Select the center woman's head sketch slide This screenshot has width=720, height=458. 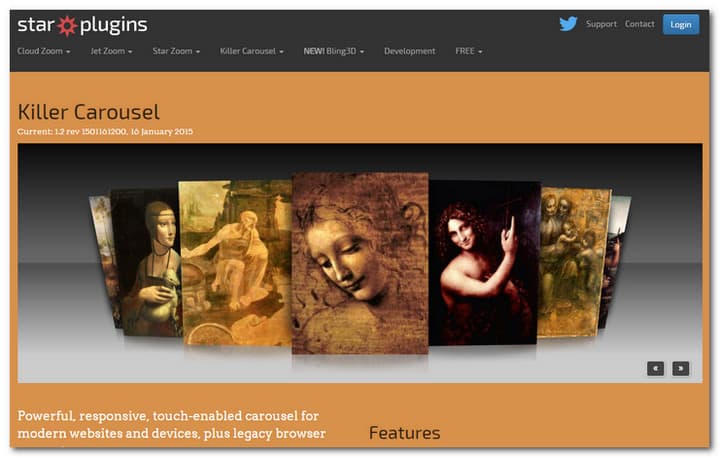[360, 263]
